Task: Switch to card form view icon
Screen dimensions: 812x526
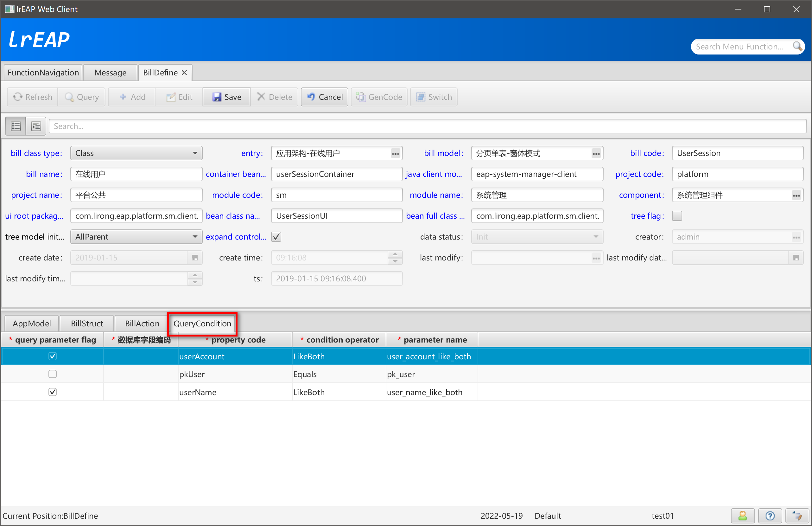Action: 36,126
